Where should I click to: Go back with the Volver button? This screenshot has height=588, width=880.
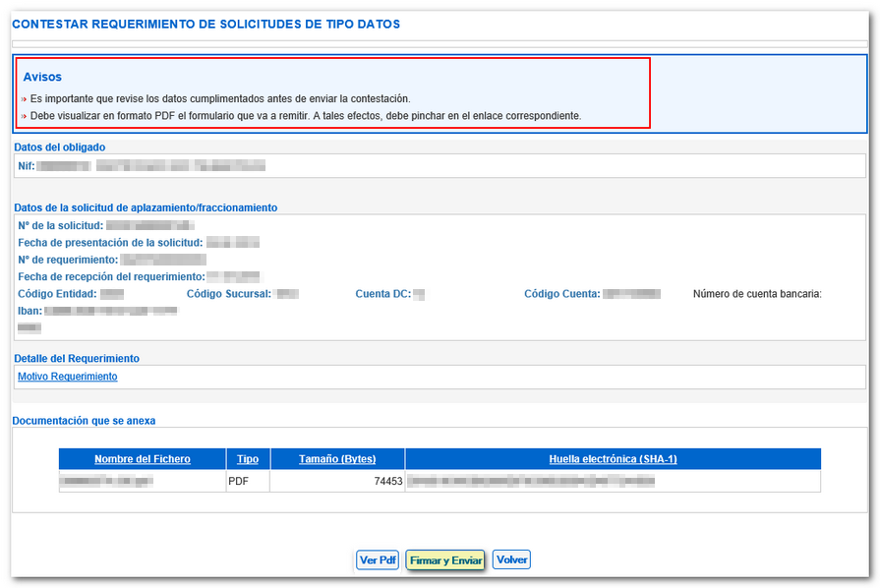coord(511,560)
